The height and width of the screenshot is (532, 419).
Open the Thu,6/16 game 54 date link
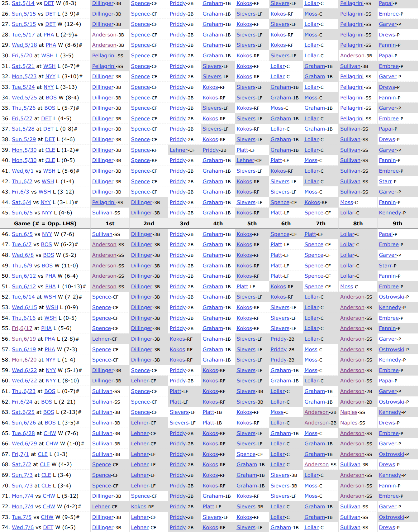[x=24, y=318]
